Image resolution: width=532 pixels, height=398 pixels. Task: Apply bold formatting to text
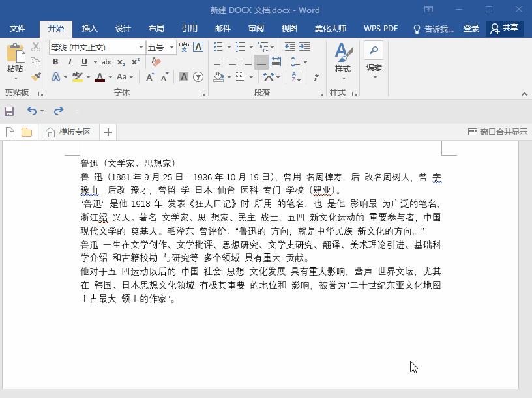click(x=55, y=62)
